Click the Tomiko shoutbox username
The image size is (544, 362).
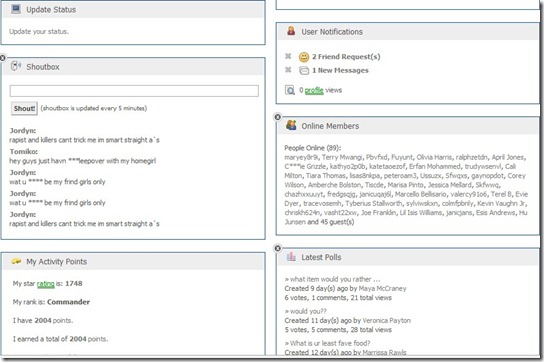23,152
